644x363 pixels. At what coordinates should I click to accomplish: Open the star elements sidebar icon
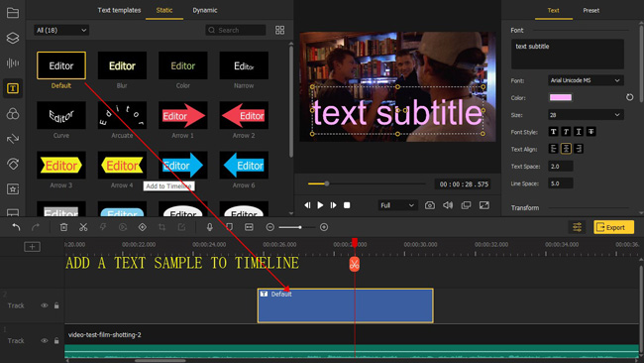pyautogui.click(x=13, y=189)
